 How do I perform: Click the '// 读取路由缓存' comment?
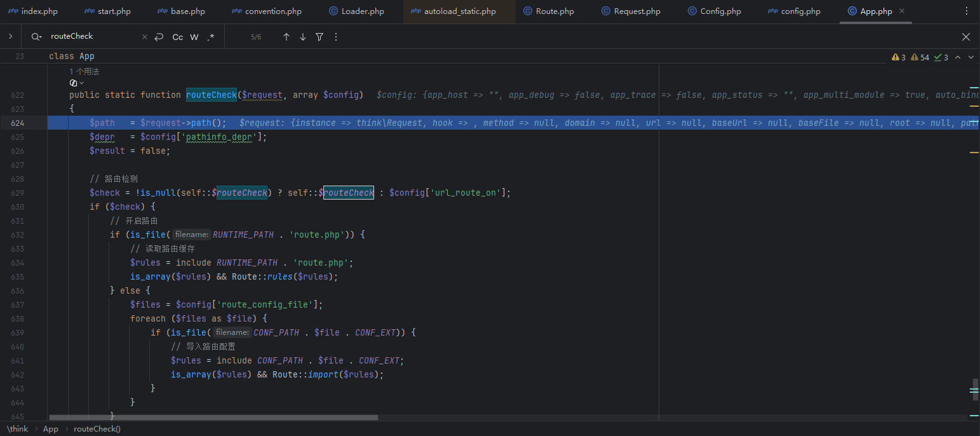163,249
